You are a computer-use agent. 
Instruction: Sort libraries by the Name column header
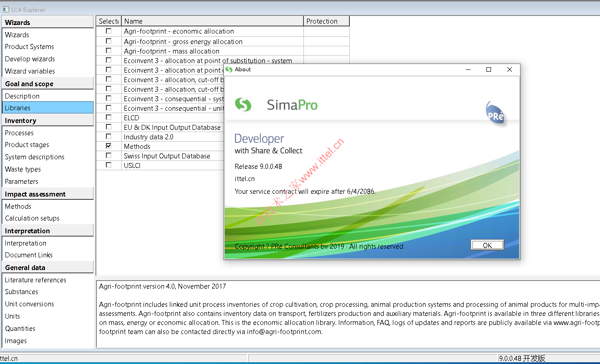[x=213, y=21]
